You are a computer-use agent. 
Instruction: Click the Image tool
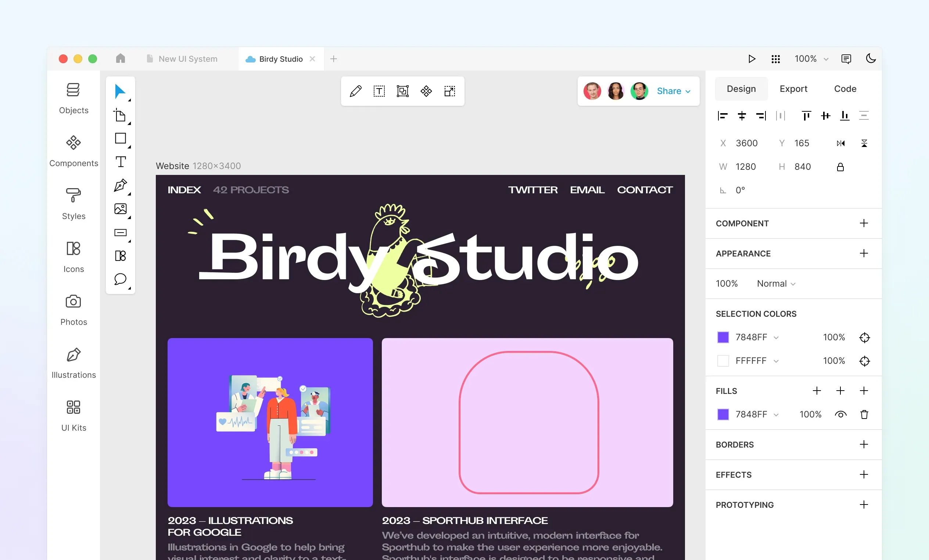pos(120,209)
